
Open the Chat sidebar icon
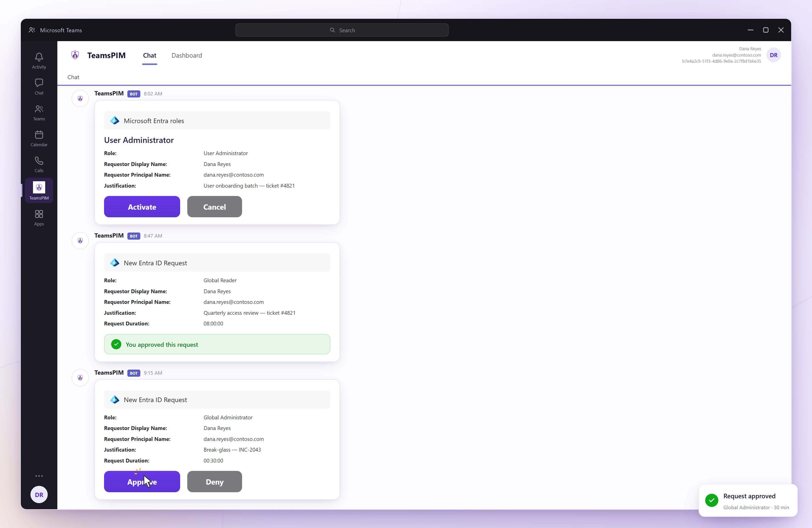[x=39, y=87]
